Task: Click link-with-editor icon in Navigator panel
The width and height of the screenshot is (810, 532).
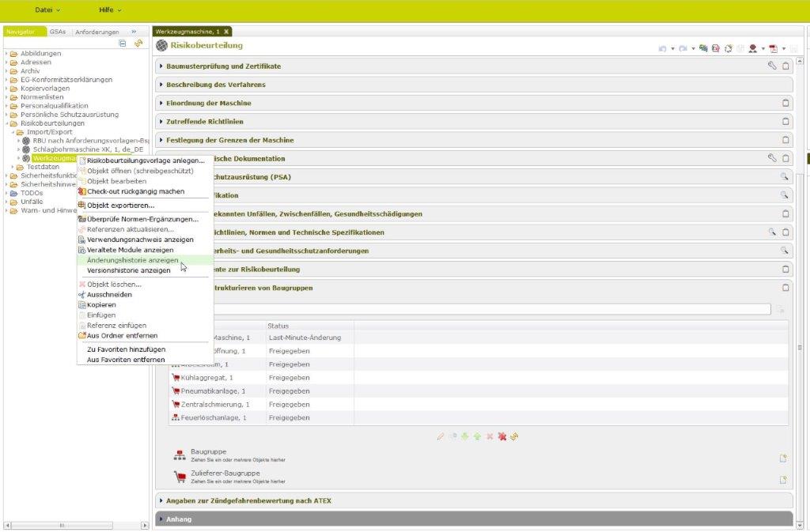Action: coord(138,43)
